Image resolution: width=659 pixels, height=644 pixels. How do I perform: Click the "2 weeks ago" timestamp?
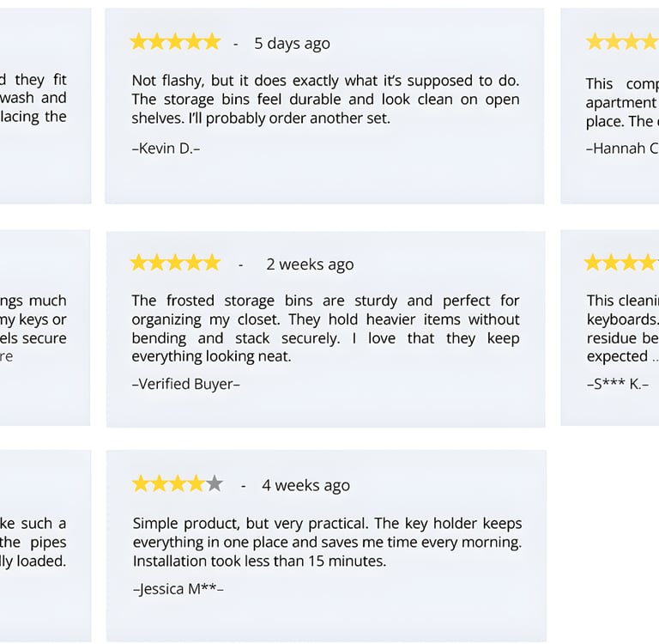point(310,264)
